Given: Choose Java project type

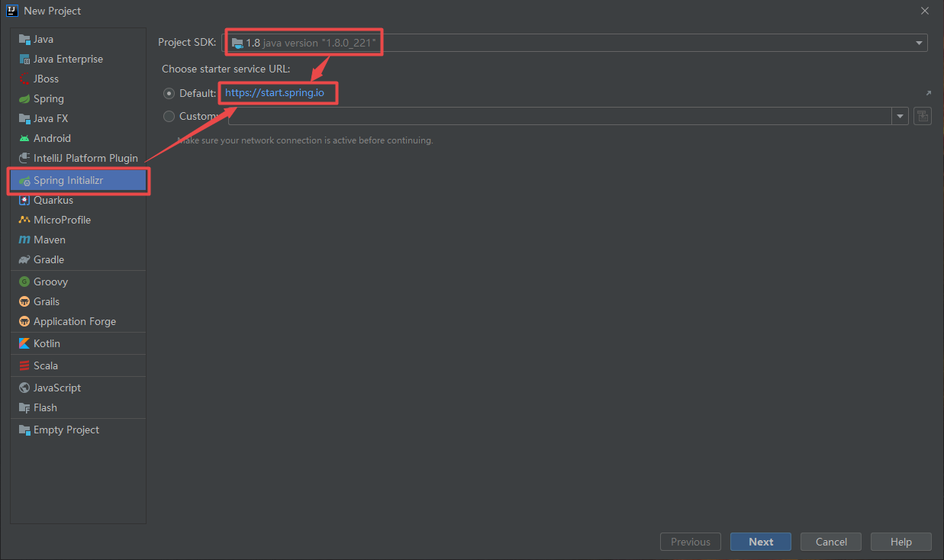Looking at the screenshot, I should click(78, 39).
